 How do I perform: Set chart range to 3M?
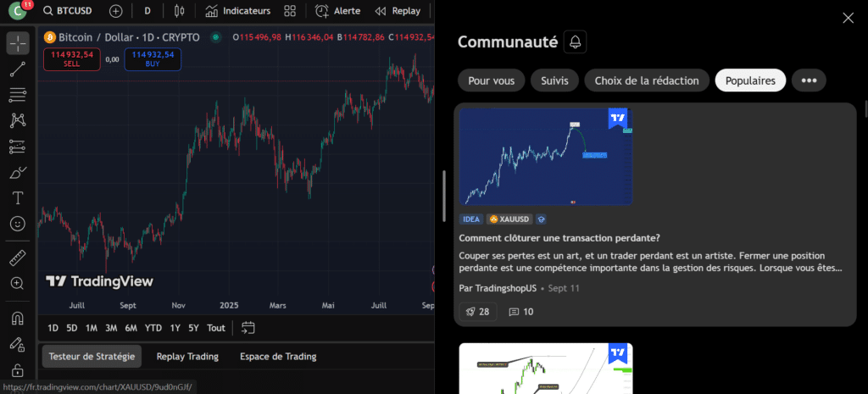tap(111, 328)
